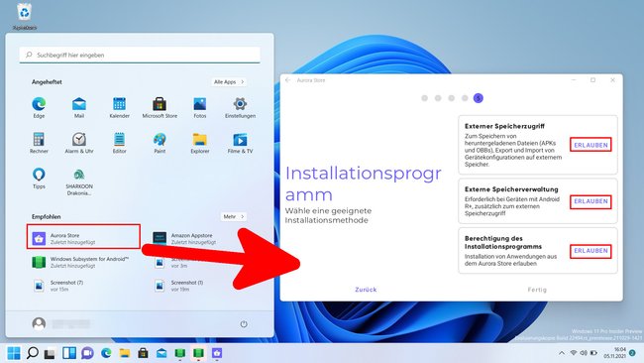The width and height of the screenshot is (644, 363).
Task: Launch the Rechner calculator app
Action: tap(39, 143)
